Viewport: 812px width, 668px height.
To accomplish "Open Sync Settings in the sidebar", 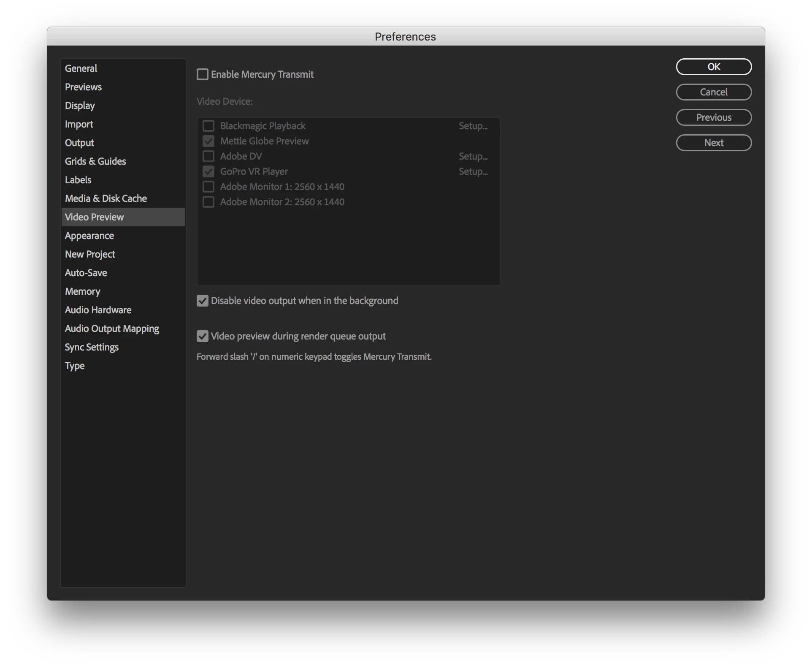I will (92, 347).
